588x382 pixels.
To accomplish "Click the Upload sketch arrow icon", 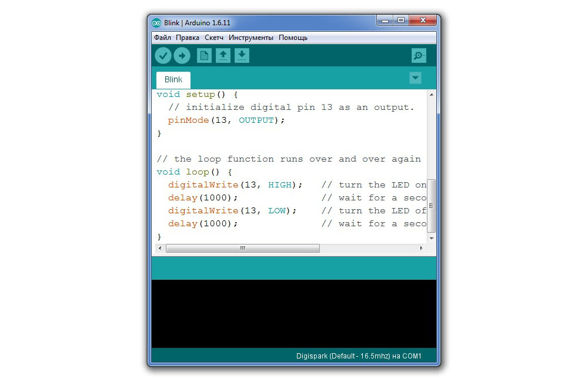I will click(182, 56).
